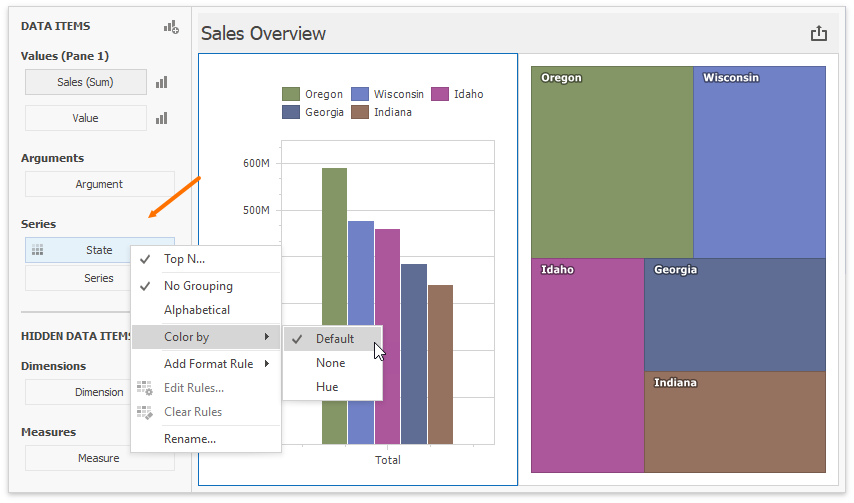
Task: Select Hue in the Color by submenu
Action: coord(327,387)
